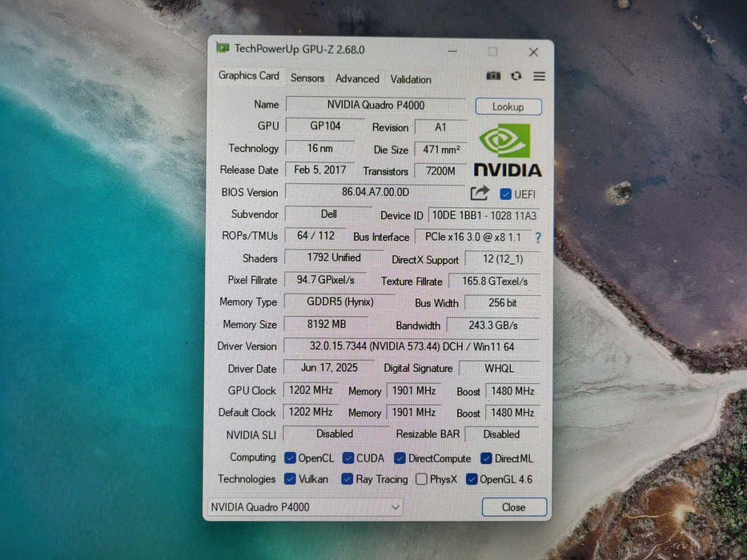Click the Lookup button
The image size is (747, 560).
[508, 106]
